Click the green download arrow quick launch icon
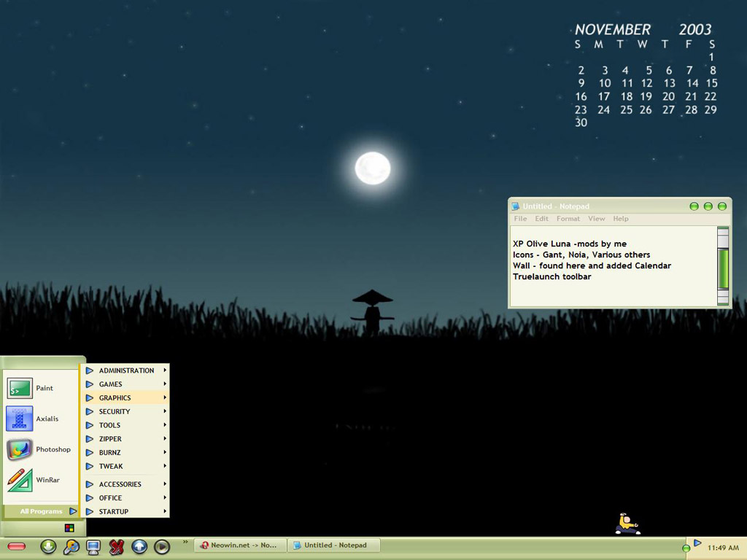747x560 pixels. point(48,546)
